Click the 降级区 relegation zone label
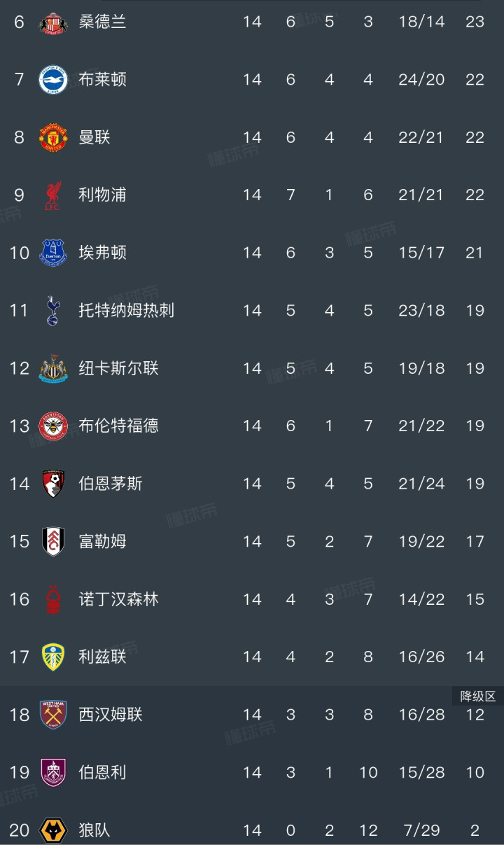Viewport: 504px width, 847px height. click(477, 696)
